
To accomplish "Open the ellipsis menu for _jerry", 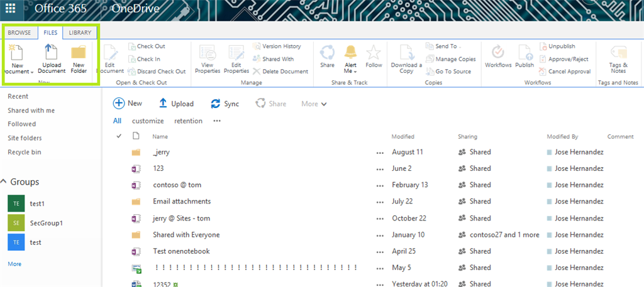I will coord(380,153).
